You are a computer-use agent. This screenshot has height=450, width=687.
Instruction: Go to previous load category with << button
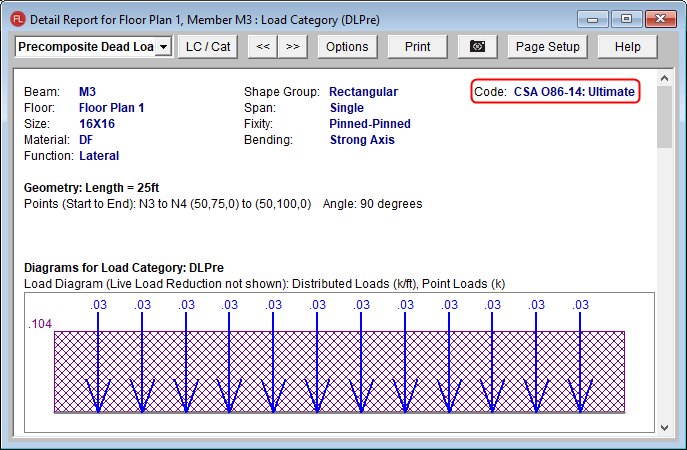262,46
